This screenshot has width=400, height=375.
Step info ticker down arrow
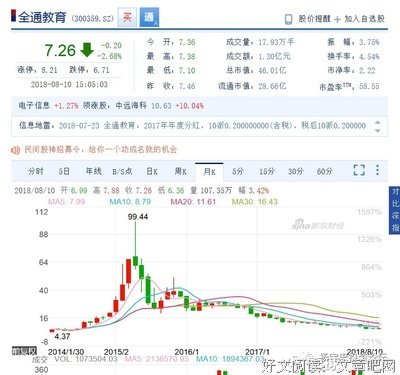tap(378, 131)
